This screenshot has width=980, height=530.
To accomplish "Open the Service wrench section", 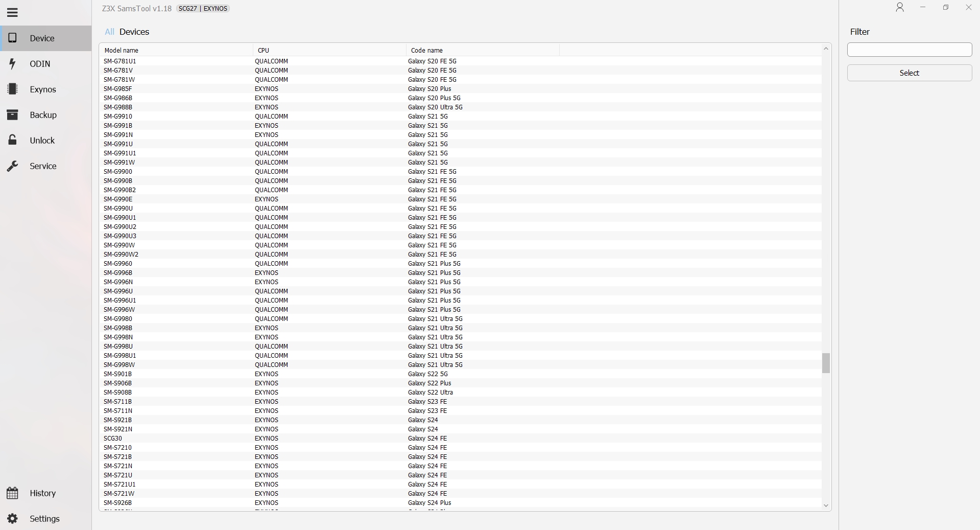I will [12, 166].
